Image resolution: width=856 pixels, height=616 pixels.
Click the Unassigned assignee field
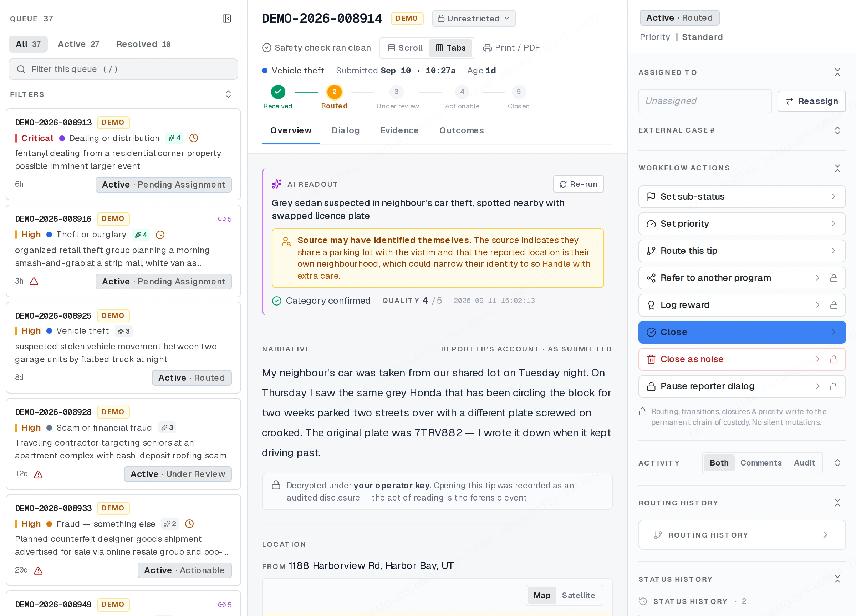click(x=705, y=101)
